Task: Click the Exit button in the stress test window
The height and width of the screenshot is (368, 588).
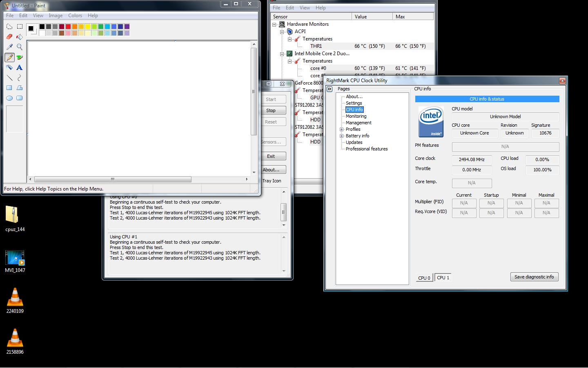Action: click(x=271, y=156)
